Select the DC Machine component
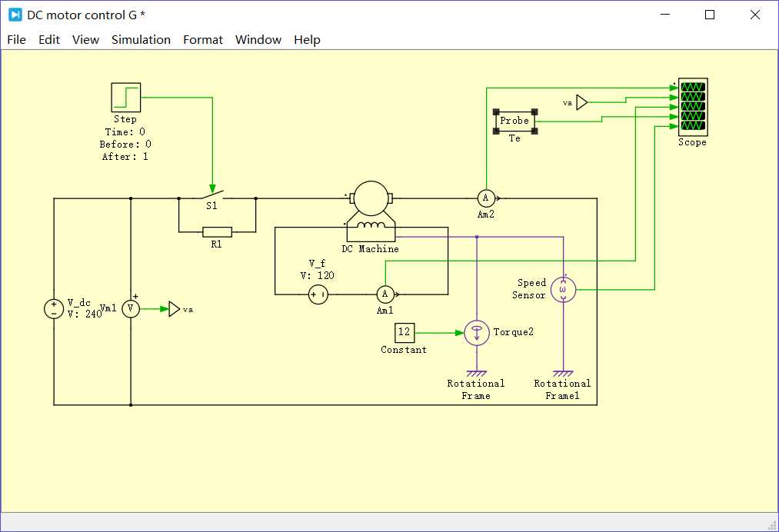 371,211
